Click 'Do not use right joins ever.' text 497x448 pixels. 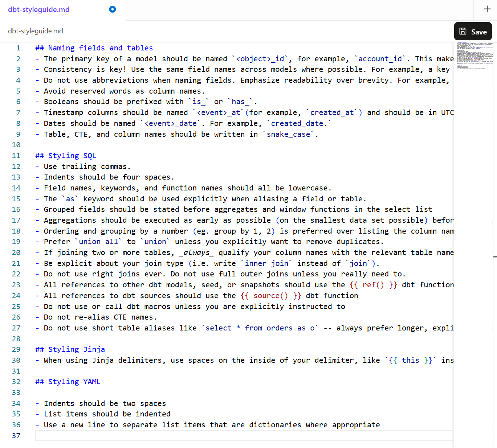105,274
